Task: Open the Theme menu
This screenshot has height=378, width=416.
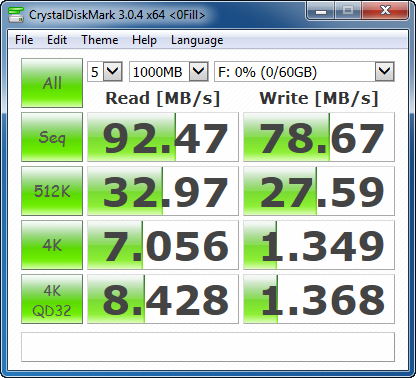Action: coord(100,40)
